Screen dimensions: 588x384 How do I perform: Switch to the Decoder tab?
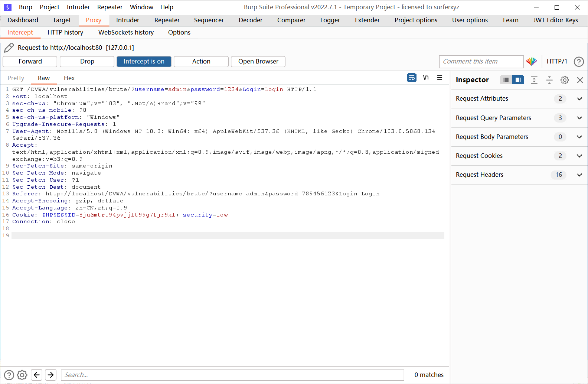point(251,20)
